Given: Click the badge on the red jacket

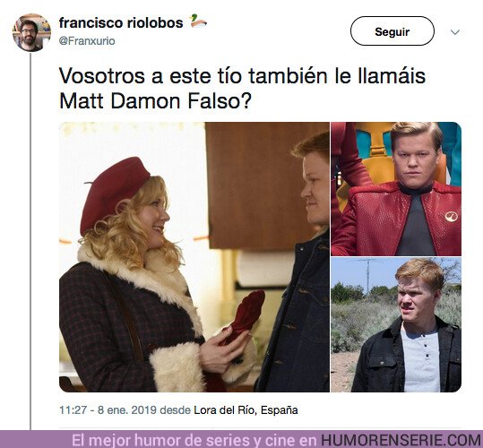Looking at the screenshot, I should [x=452, y=216].
